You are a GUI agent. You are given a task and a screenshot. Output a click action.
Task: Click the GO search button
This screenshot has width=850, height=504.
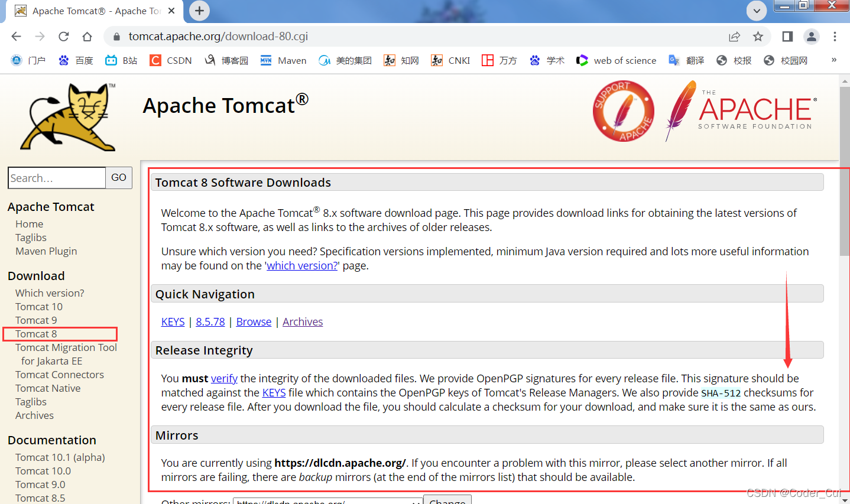(119, 178)
